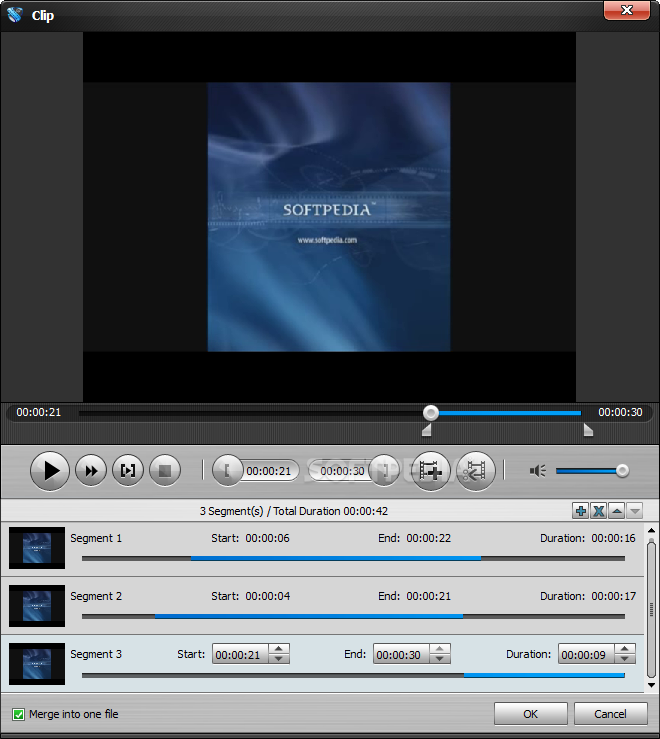The height and width of the screenshot is (739, 660).
Task: Click the Segment 3 End time field
Action: [401, 654]
